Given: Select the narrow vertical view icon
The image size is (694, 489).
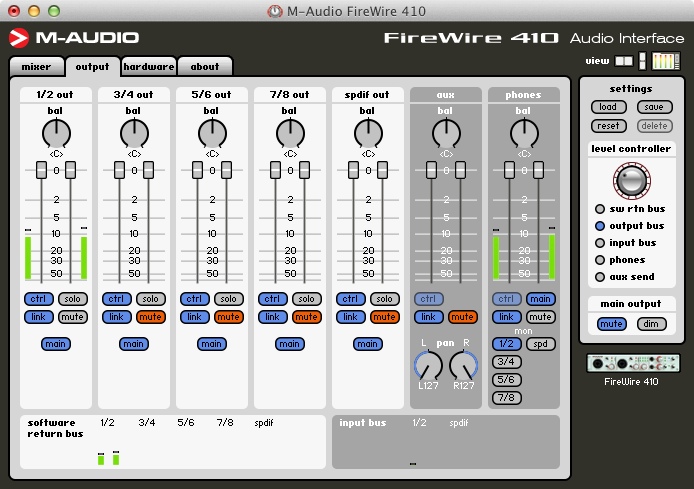Looking at the screenshot, I should (642, 61).
